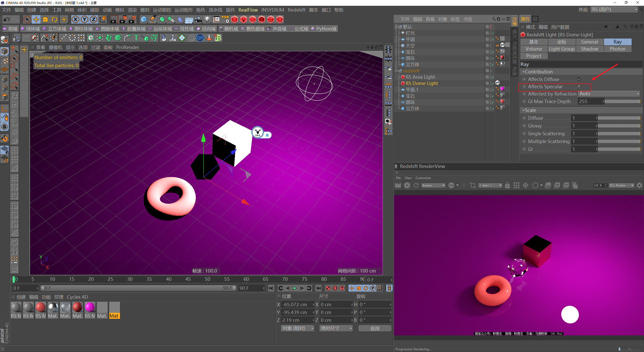Start Redshift RenderView play button
Viewport: 644px width, 352px height.
click(x=407, y=185)
